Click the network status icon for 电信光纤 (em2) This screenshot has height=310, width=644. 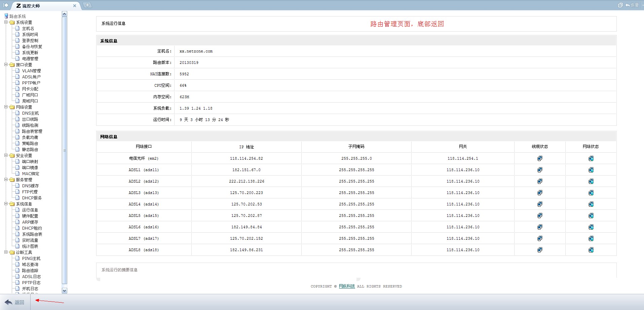(x=591, y=158)
